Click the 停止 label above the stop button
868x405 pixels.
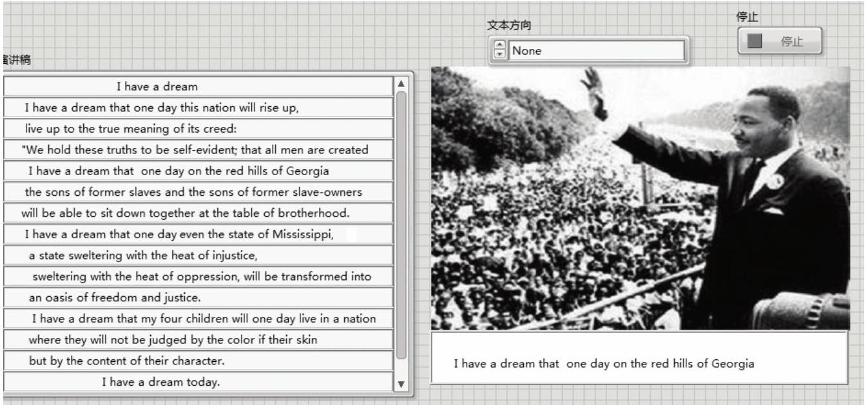(x=747, y=17)
